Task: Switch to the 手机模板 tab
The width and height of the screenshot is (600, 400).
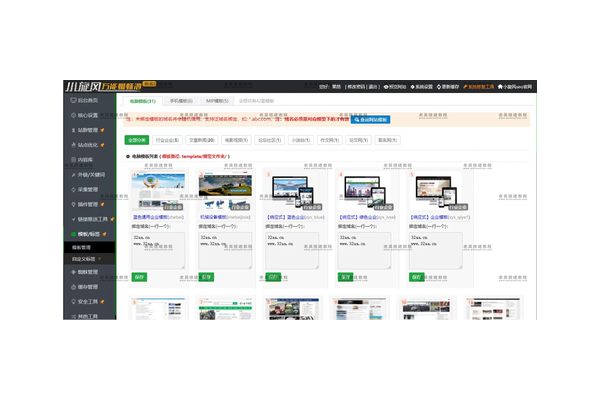Action: tap(181, 101)
